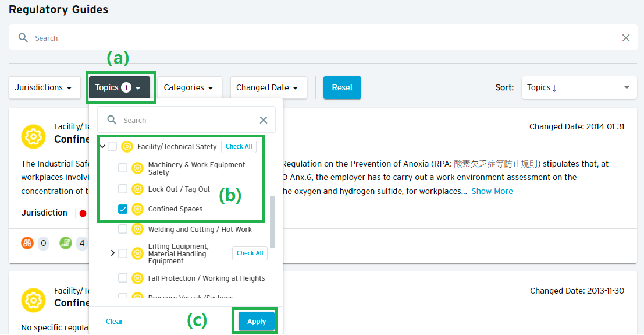Click Clear in the topics panel
This screenshot has height=335, width=644.
[x=114, y=322]
